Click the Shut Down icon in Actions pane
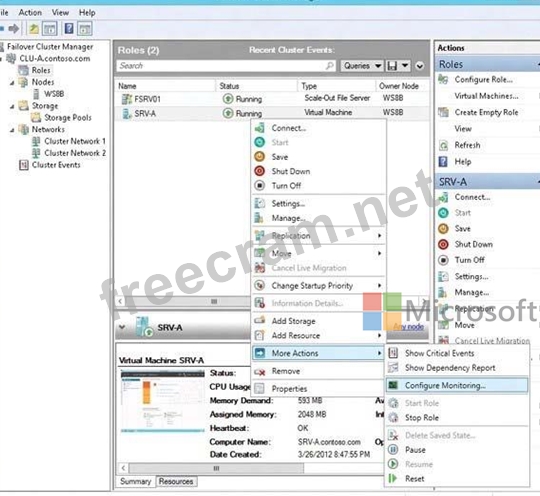Image resolution: width=540 pixels, height=496 pixels. point(443,244)
